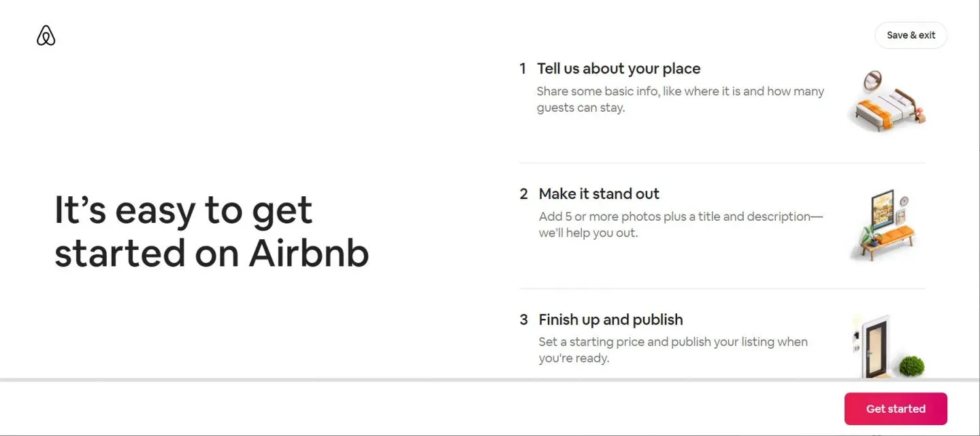
Task: Click the step number 3
Action: 523,320
